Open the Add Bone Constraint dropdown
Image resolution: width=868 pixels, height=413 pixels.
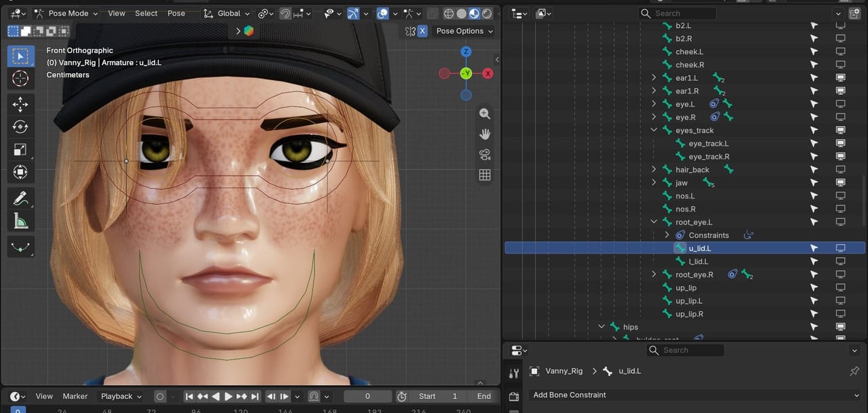pos(696,395)
